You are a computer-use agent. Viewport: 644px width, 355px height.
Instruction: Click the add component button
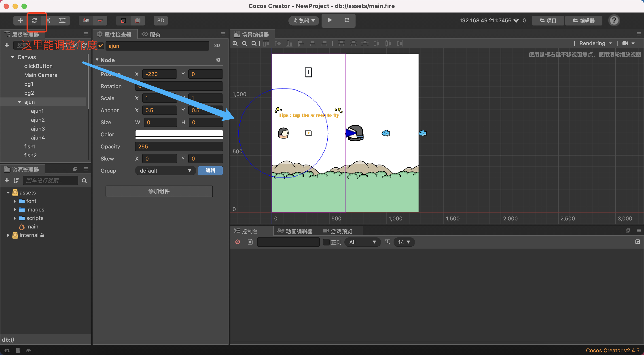159,191
